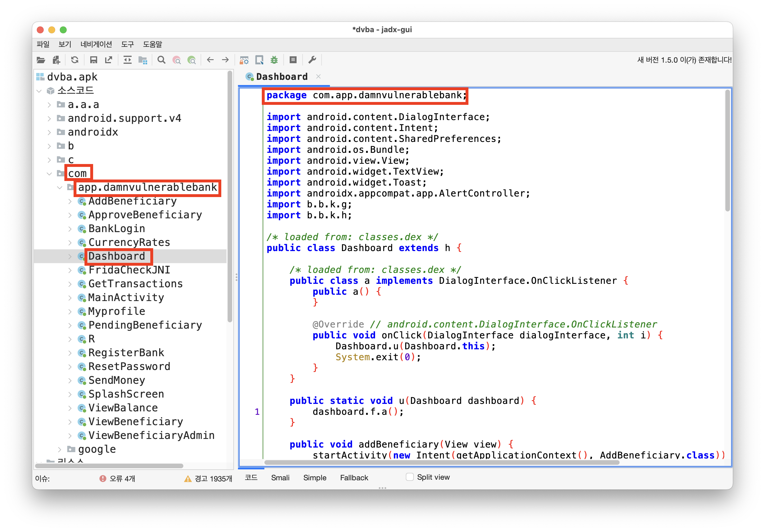The width and height of the screenshot is (765, 532).
Task: Open preferences with the wrench icon
Action: point(312,60)
